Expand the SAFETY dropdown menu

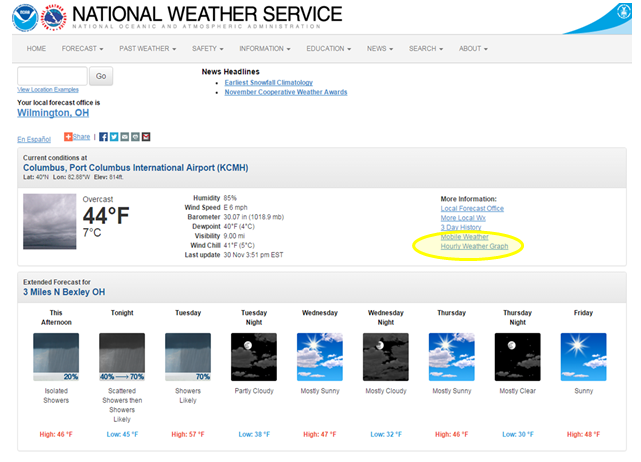[x=208, y=49]
